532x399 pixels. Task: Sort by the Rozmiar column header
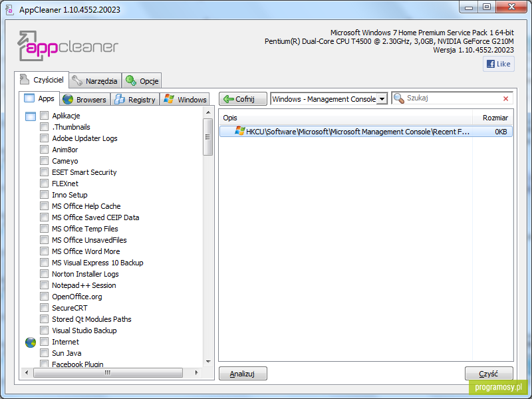click(x=493, y=118)
